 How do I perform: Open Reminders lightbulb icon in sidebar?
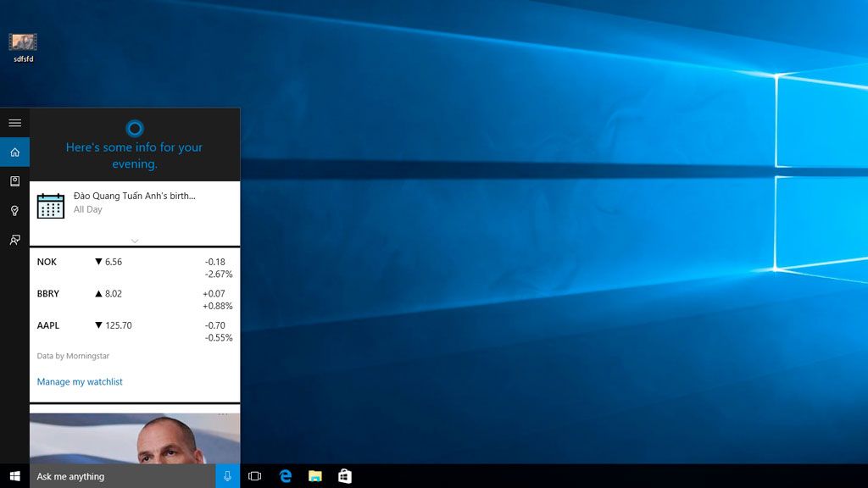[14, 211]
